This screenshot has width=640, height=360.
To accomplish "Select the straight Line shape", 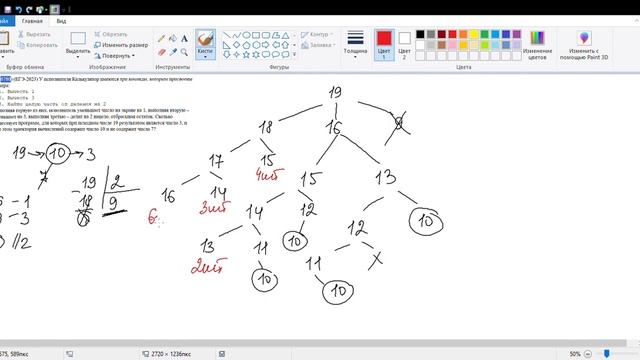I will (x=227, y=36).
